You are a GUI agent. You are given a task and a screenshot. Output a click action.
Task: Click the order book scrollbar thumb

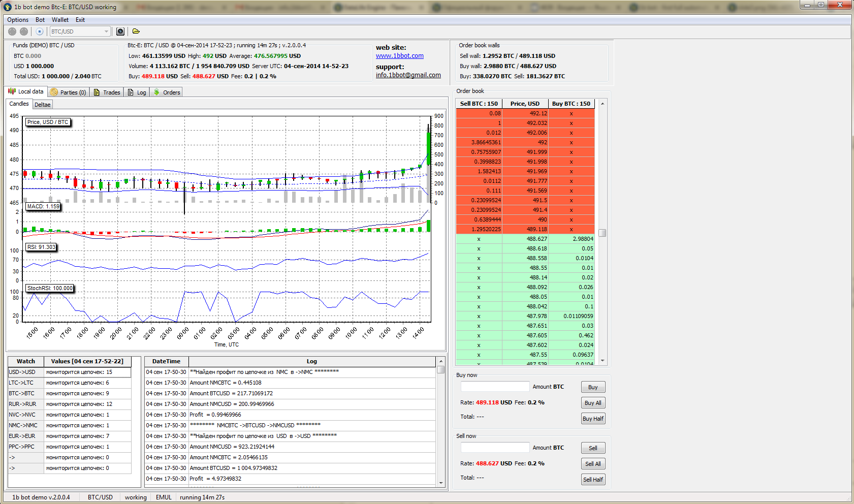(x=603, y=233)
